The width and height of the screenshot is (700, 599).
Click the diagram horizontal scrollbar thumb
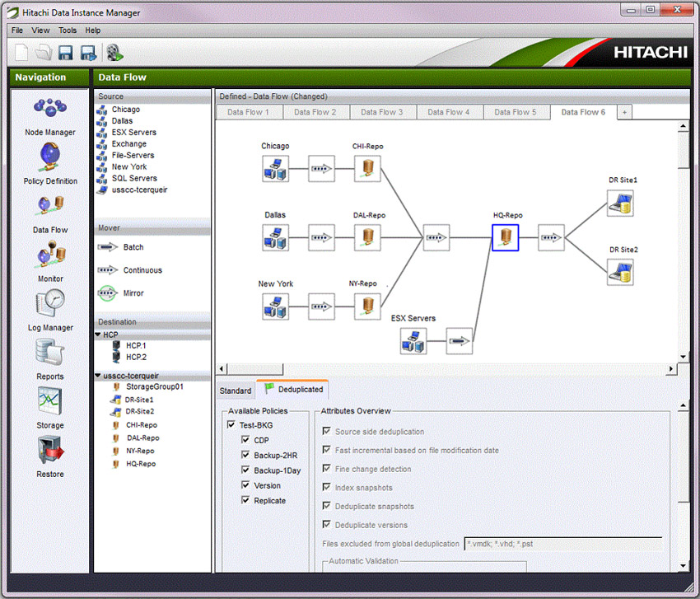point(255,369)
